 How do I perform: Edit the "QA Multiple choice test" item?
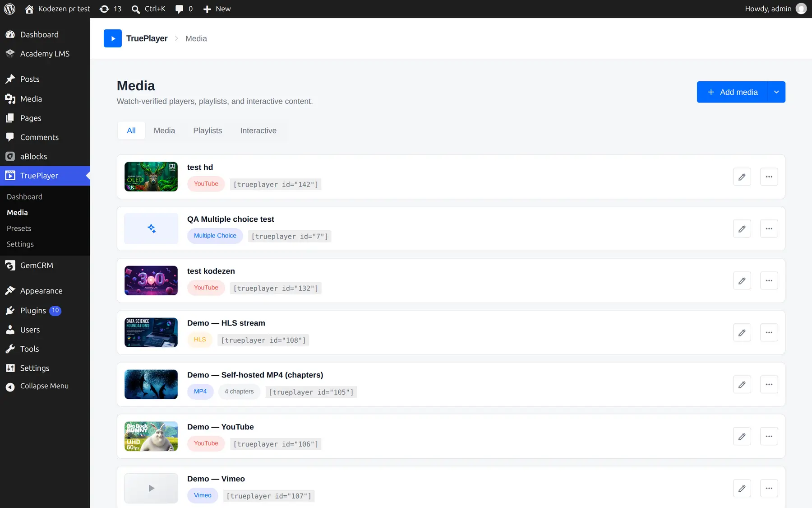click(x=742, y=229)
